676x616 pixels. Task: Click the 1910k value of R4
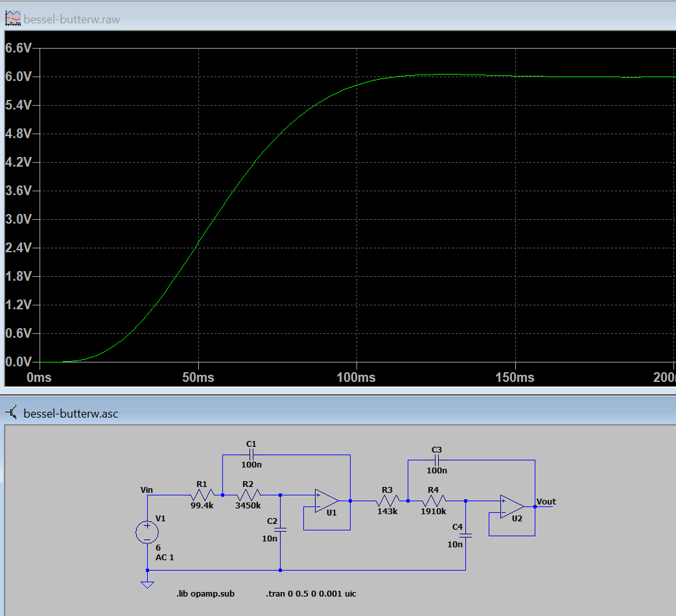point(434,511)
